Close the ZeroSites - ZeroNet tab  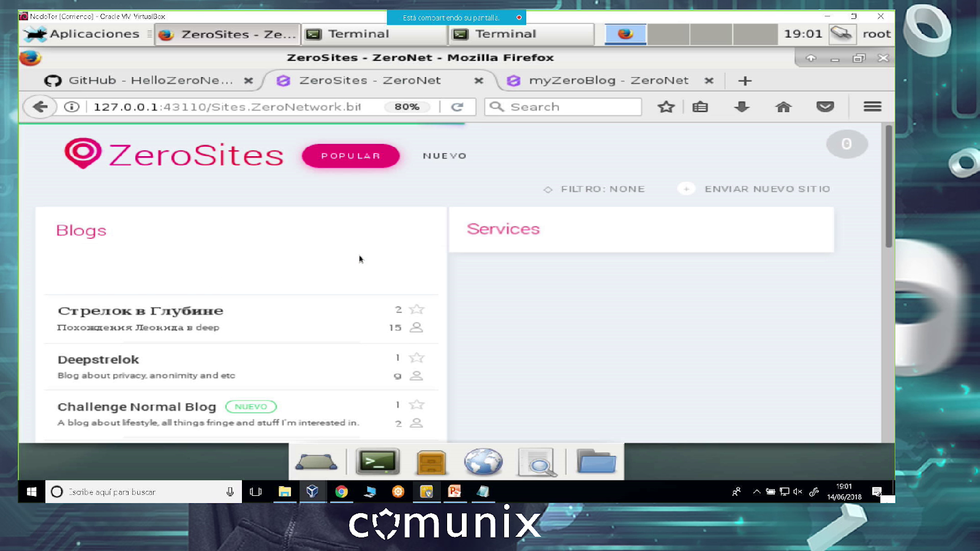click(x=478, y=80)
